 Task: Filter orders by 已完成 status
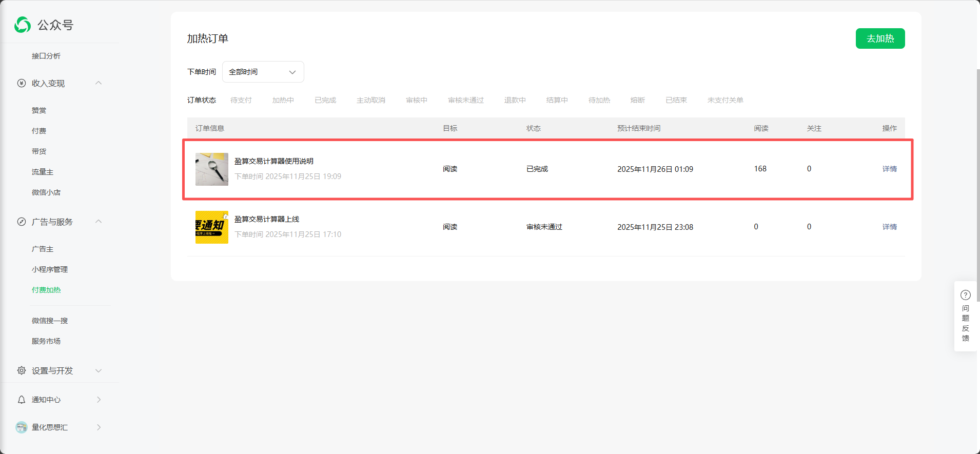point(325,100)
